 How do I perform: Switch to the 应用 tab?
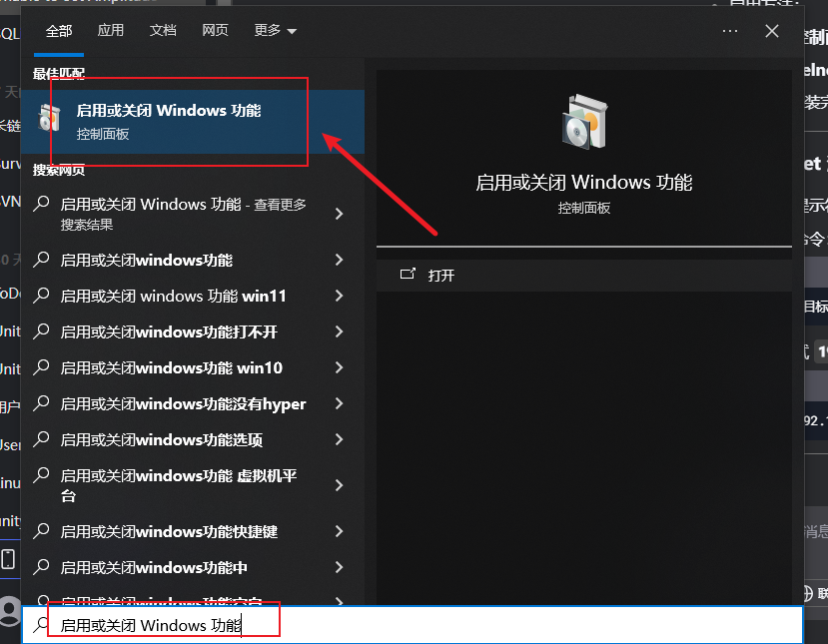[x=110, y=31]
